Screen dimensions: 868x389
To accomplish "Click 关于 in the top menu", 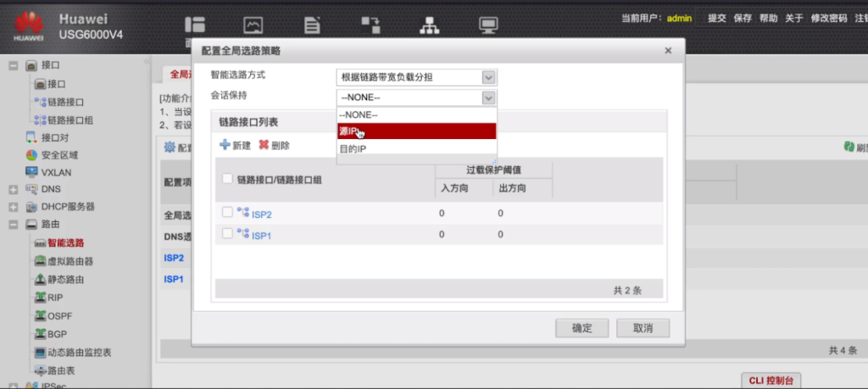I will coord(793,18).
